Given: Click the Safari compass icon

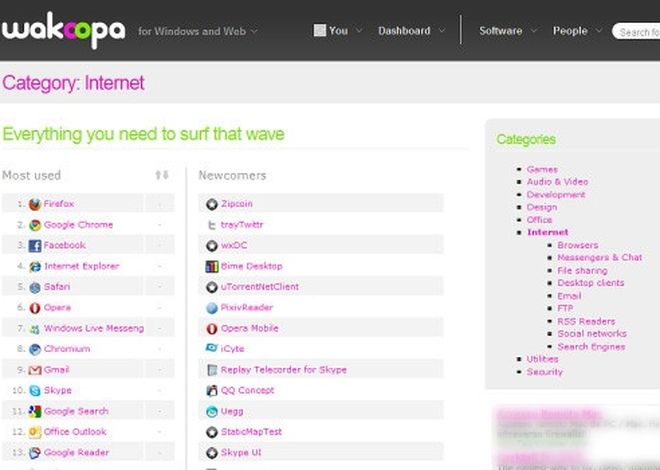Looking at the screenshot, I should point(35,287).
